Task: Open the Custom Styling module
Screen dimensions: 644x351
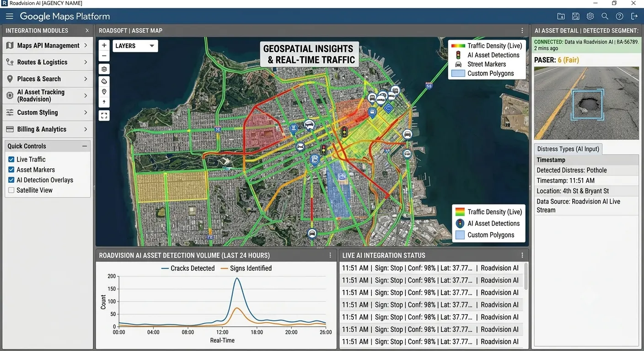Action: 48,112
